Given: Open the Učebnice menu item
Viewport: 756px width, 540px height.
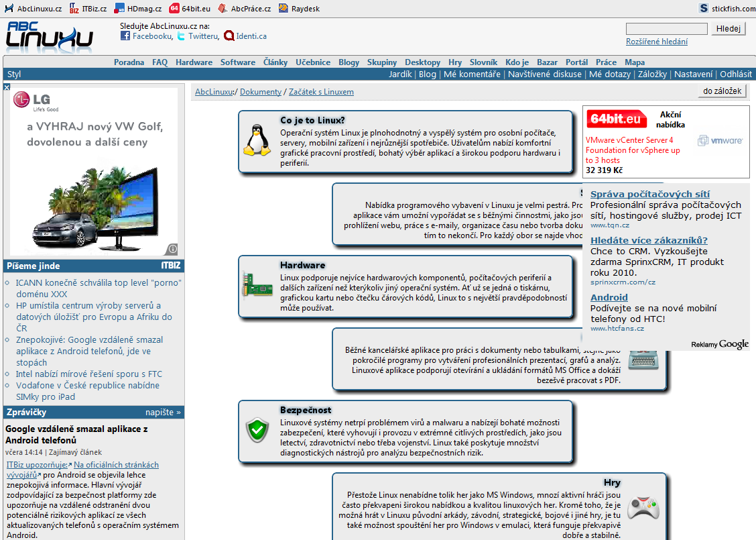Looking at the screenshot, I should (x=313, y=62).
